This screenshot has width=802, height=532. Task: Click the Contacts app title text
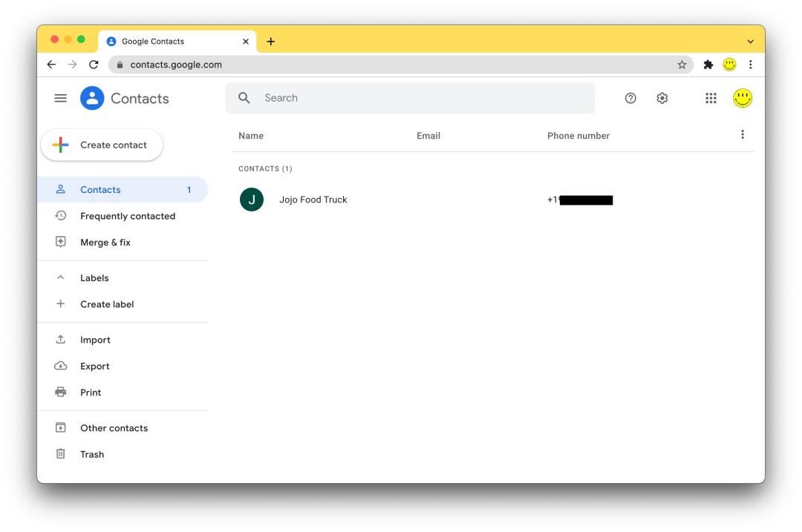(x=140, y=98)
